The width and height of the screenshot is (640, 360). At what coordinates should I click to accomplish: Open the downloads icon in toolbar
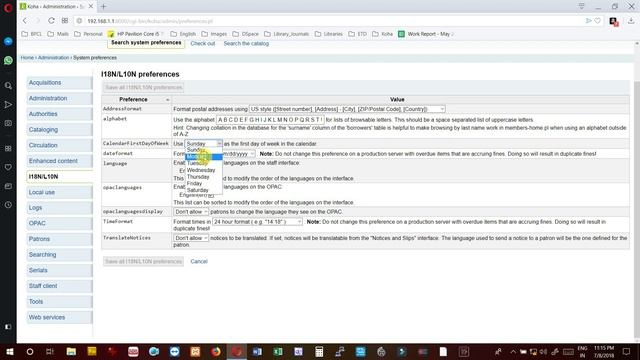pyautogui.click(x=631, y=21)
